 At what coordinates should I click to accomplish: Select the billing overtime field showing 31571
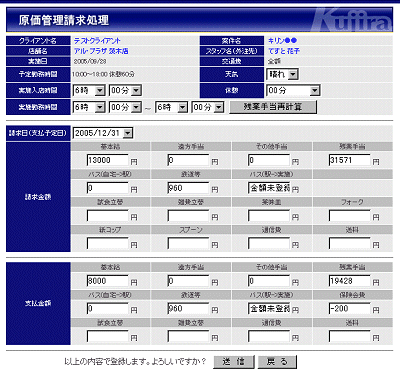tap(349, 160)
